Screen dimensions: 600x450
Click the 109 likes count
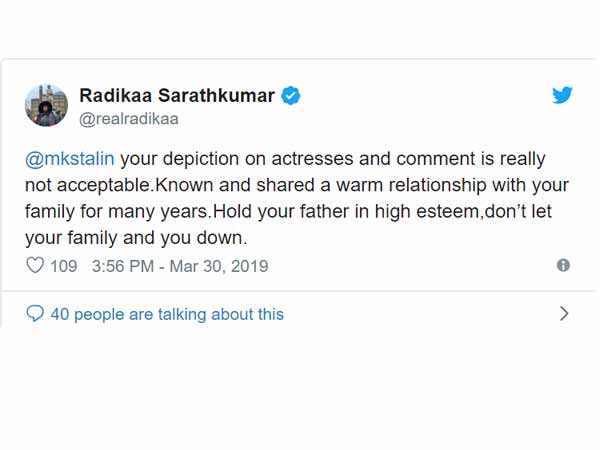(63, 267)
